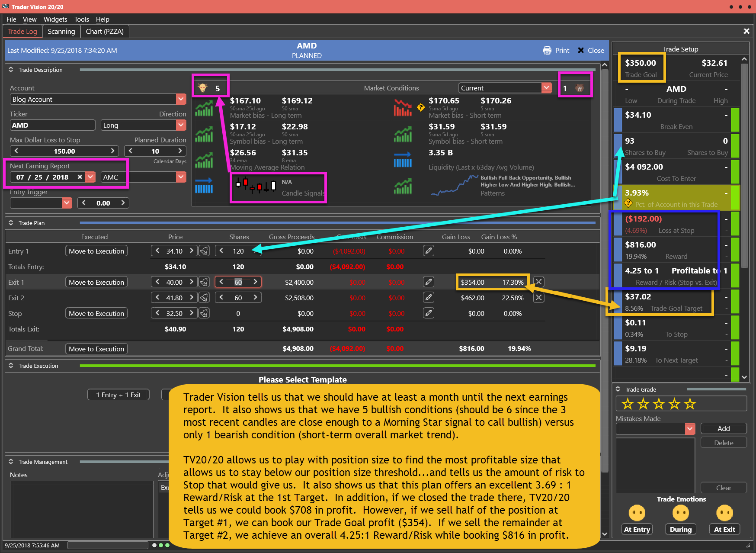Click the bear icon showing 1 bearish condition
The width and height of the screenshot is (756, 553).
pyautogui.click(x=580, y=88)
